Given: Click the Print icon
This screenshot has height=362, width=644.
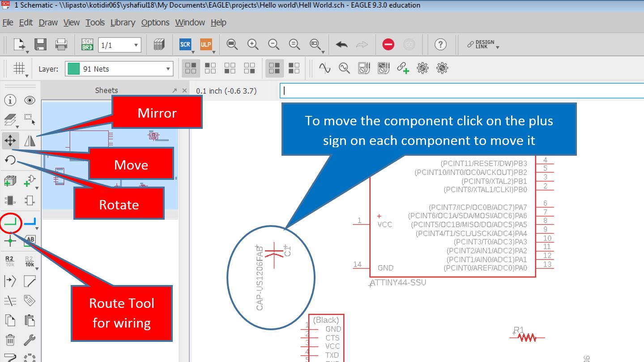Looking at the screenshot, I should tap(61, 44).
